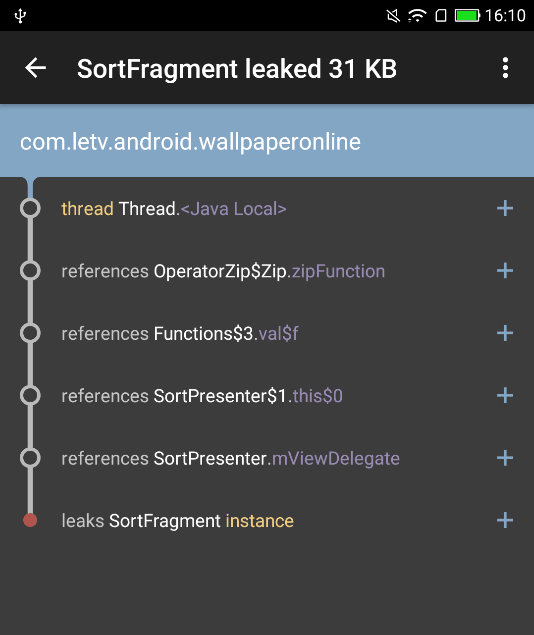Screen dimensions: 534x635
Task: Tap the com.letv.android.wallpaperonline header
Action: (x=267, y=141)
